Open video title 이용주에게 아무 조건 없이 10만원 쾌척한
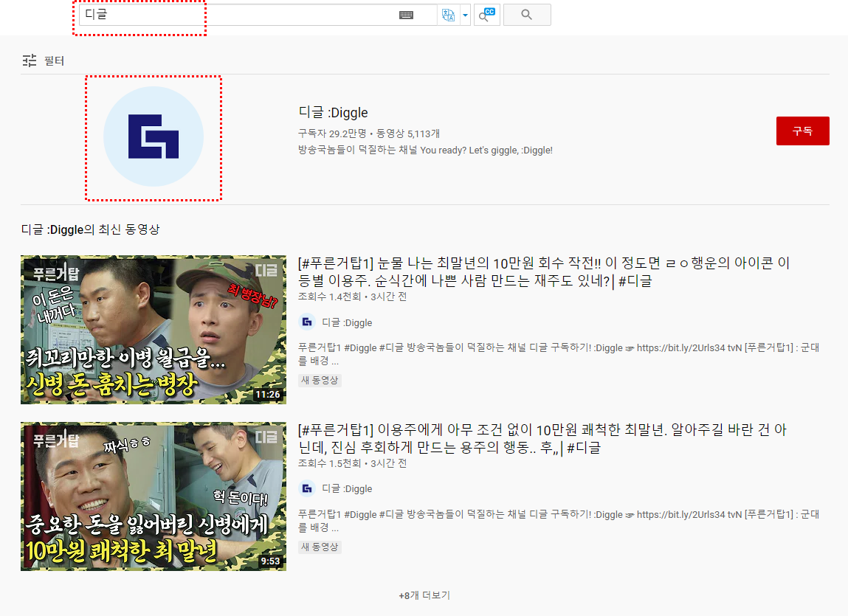The height and width of the screenshot is (616, 848). (542, 438)
